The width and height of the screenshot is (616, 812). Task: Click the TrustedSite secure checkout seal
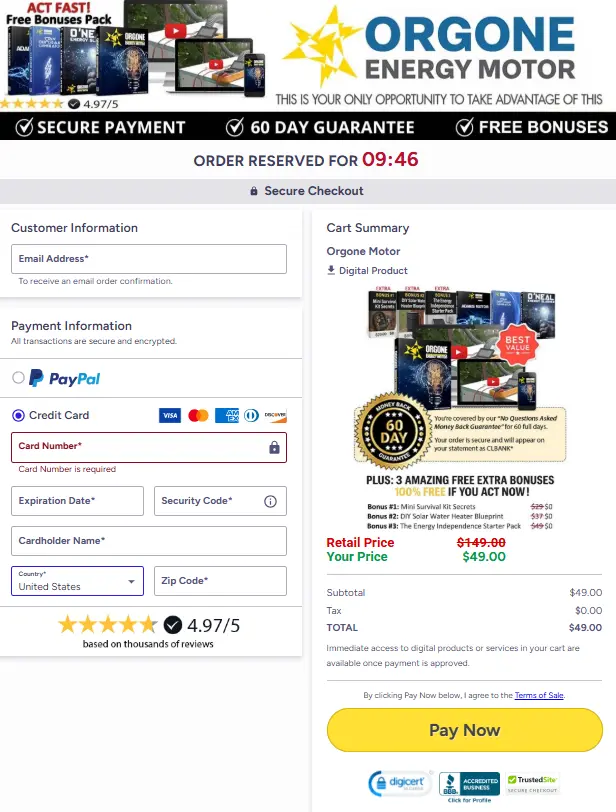(533, 782)
